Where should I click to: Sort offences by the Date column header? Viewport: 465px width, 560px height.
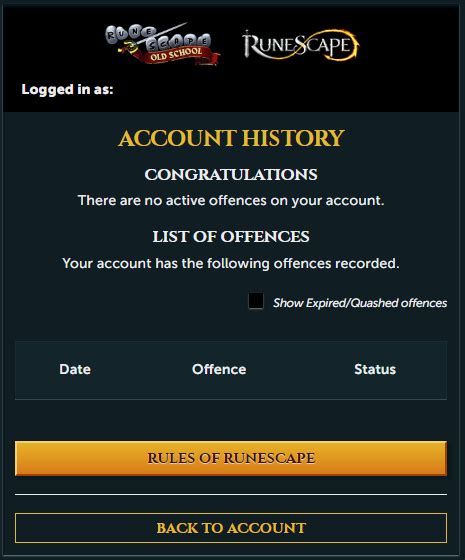pos(75,369)
